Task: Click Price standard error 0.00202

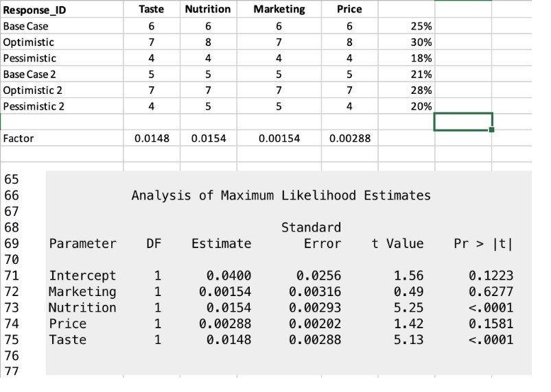Action: (x=315, y=323)
